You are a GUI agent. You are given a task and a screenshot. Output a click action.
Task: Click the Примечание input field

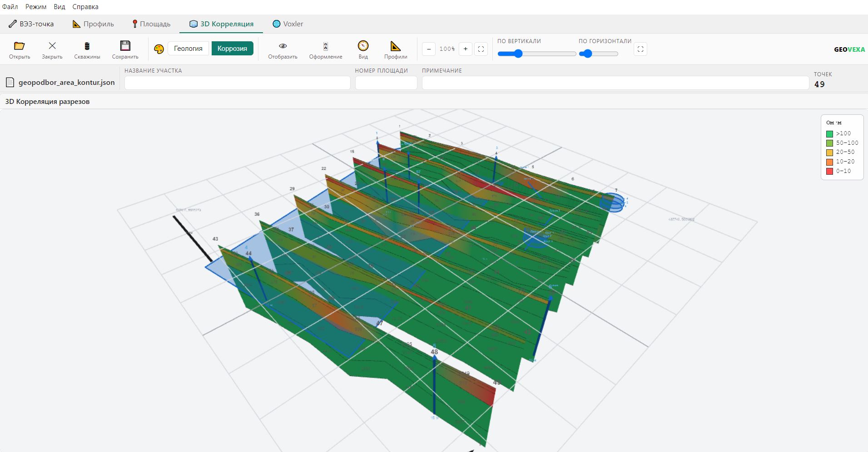(615, 83)
